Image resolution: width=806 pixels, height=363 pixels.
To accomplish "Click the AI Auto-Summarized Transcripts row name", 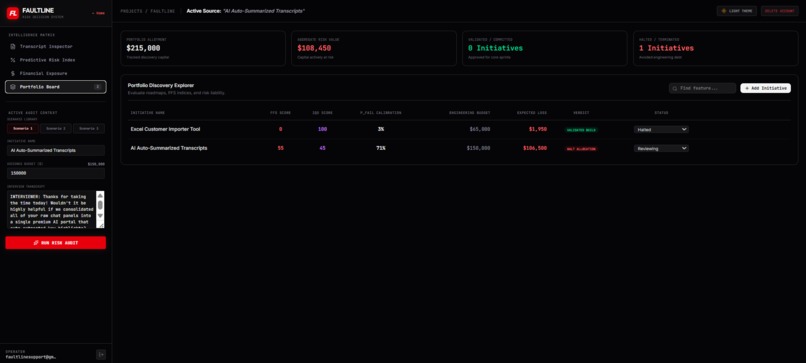I will [169, 148].
